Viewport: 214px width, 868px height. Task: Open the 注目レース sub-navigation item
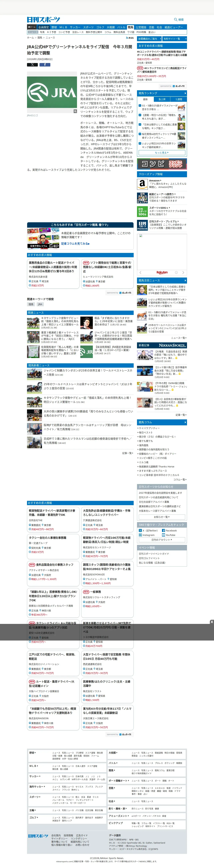click(78, 32)
